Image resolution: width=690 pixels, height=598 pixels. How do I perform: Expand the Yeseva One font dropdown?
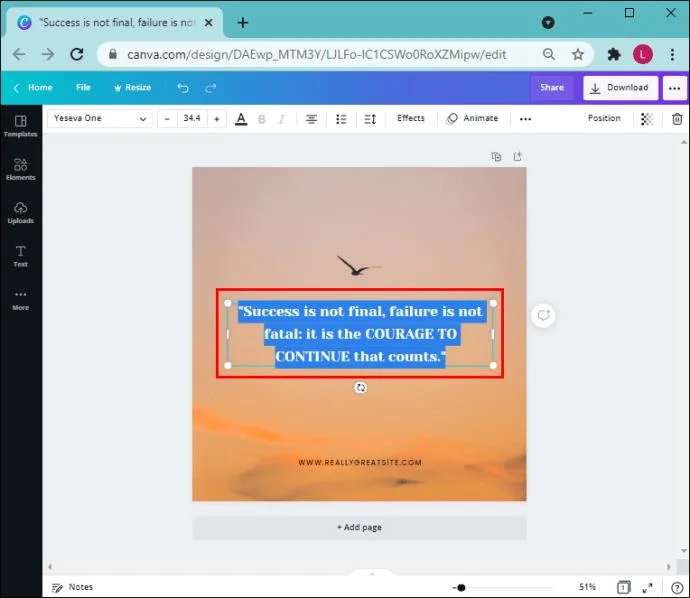tap(100, 118)
